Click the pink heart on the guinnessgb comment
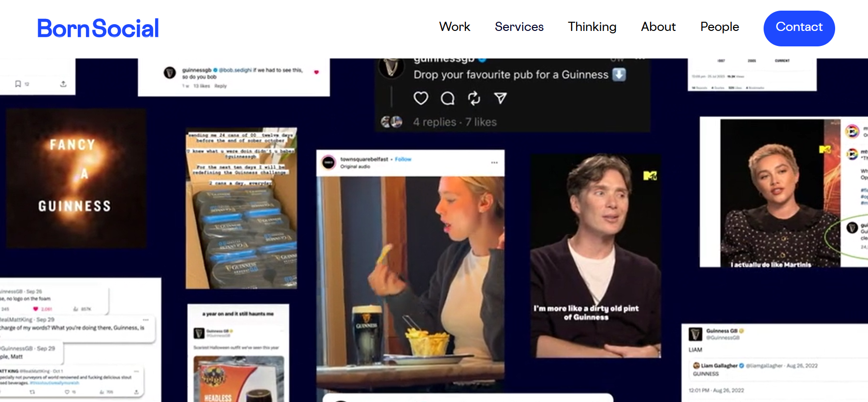Image resolution: width=868 pixels, height=402 pixels. click(x=317, y=72)
